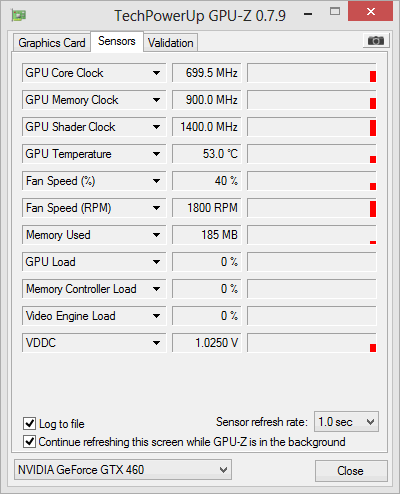Open Sensor refresh rate dropdown
400x494 pixels.
tap(346, 422)
